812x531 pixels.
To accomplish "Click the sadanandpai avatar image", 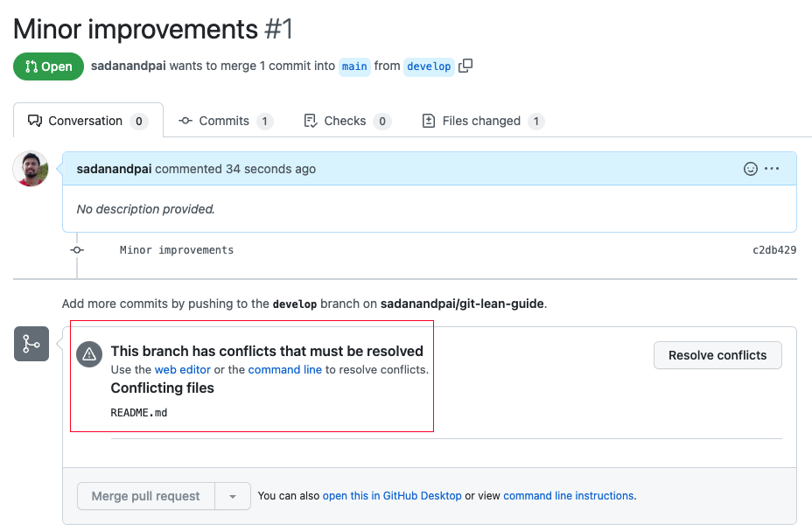I will 31,169.
